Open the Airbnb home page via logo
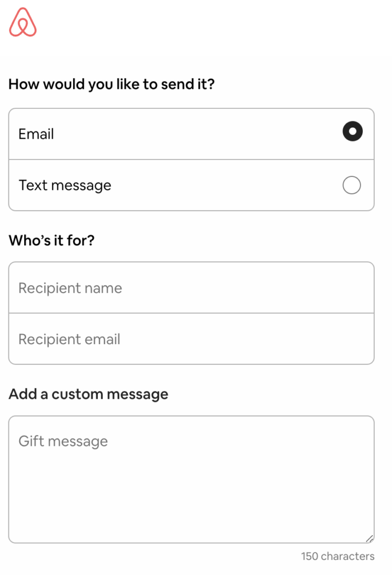The width and height of the screenshot is (392, 575). point(22,23)
